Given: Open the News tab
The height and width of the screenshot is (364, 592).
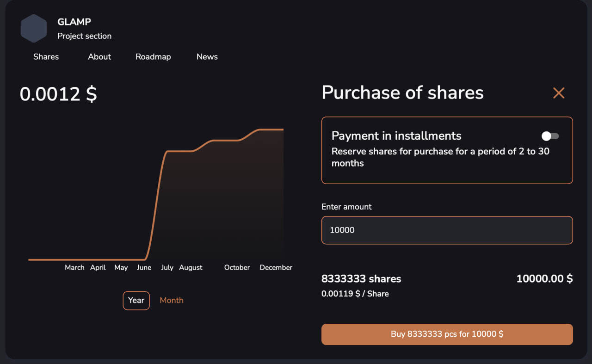Looking at the screenshot, I should coord(207,57).
